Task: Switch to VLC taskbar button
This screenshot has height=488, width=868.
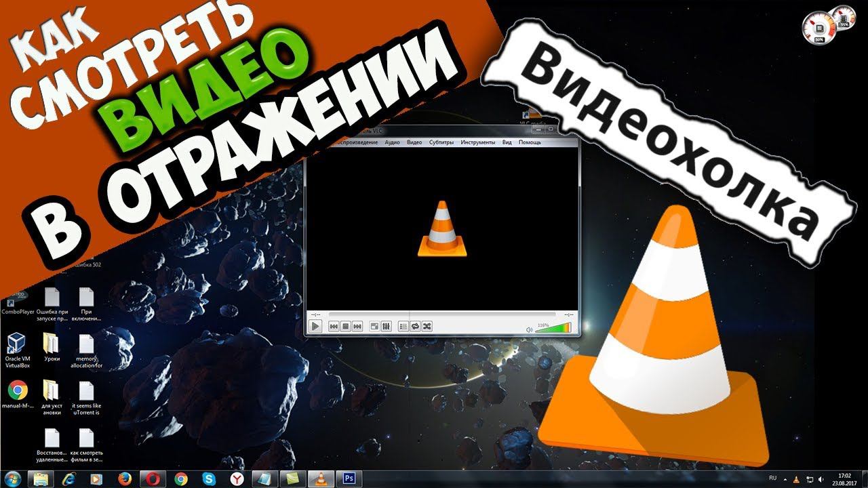Action: coord(321,479)
